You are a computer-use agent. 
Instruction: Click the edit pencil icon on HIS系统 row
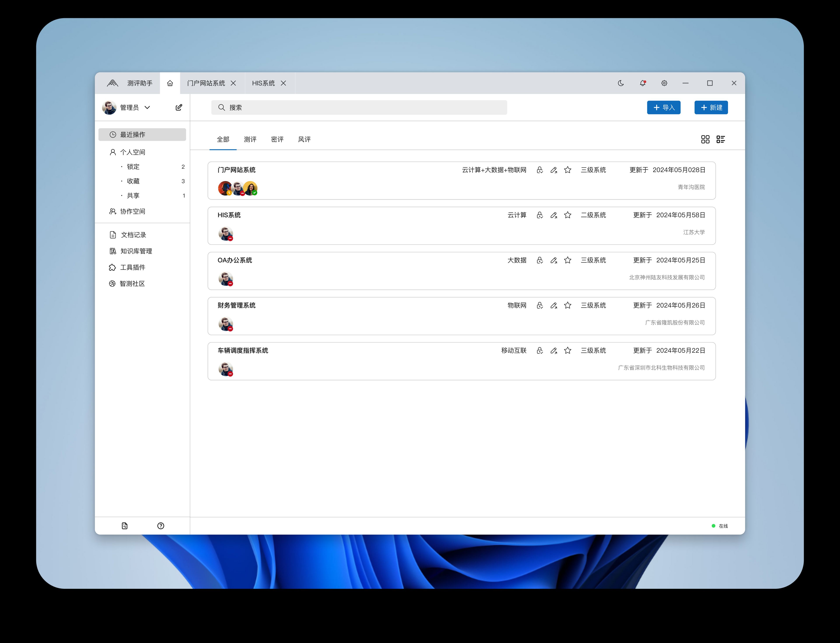coord(554,215)
